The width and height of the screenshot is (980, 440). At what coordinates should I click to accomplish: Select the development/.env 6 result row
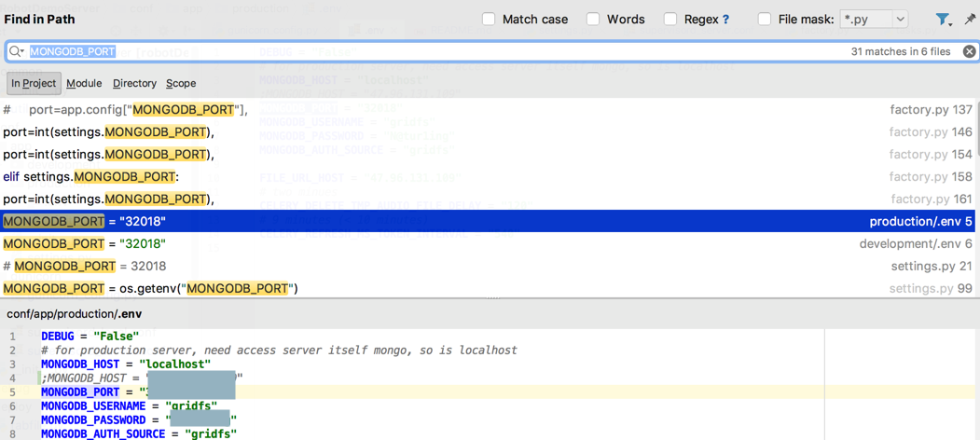466,243
